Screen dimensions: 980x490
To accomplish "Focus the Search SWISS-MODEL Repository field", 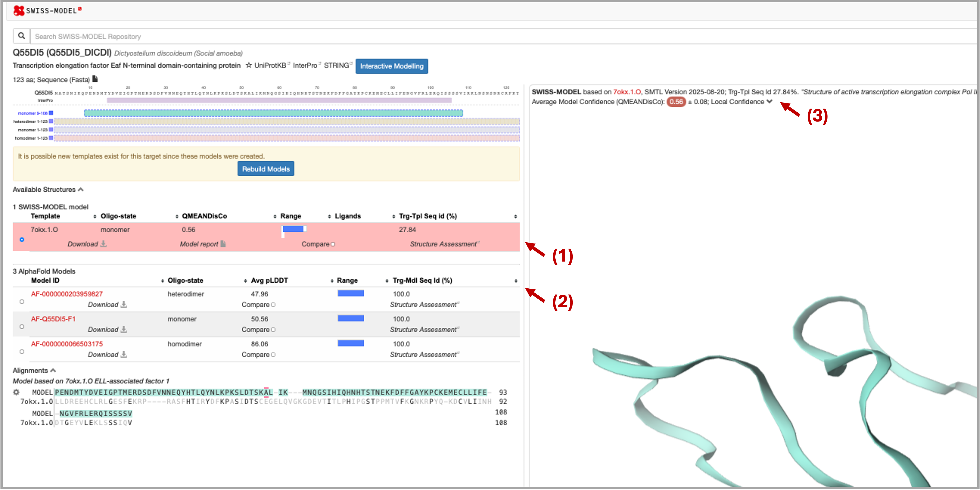I will (502, 37).
